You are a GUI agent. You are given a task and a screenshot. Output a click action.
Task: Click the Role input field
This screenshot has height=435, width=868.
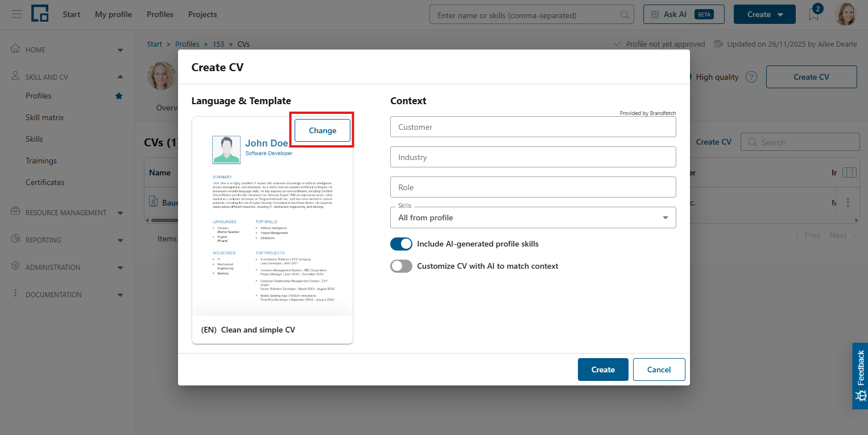coord(533,187)
